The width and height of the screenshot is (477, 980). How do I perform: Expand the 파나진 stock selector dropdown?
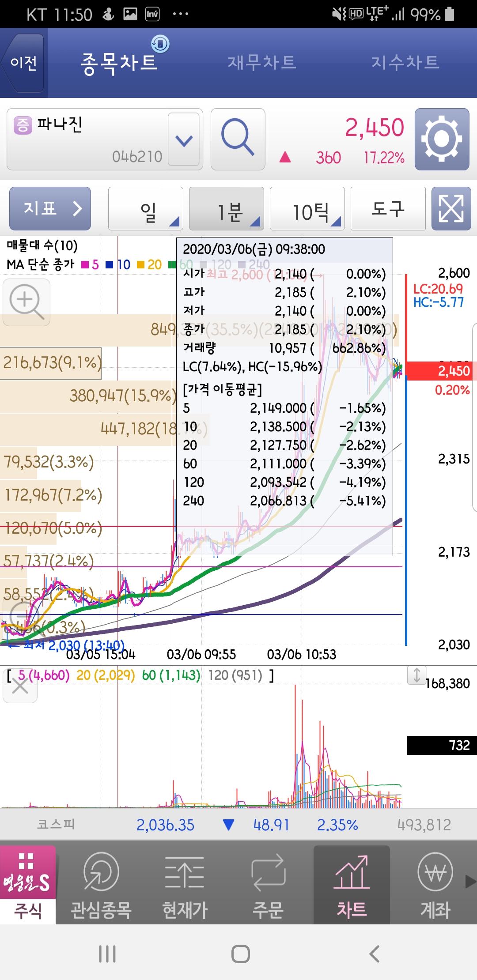click(184, 139)
